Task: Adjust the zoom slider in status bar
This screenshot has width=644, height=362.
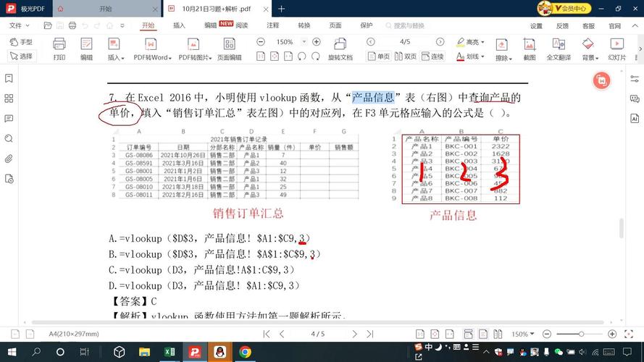Action: point(581,334)
